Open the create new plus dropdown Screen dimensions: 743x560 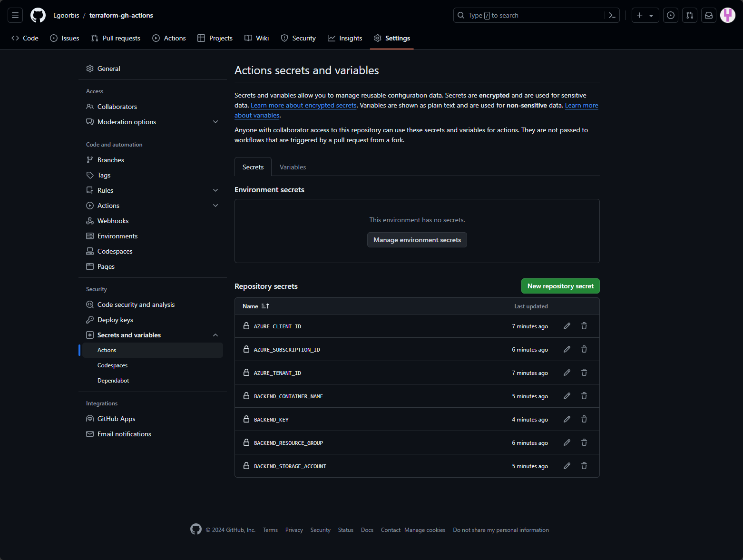[645, 15]
